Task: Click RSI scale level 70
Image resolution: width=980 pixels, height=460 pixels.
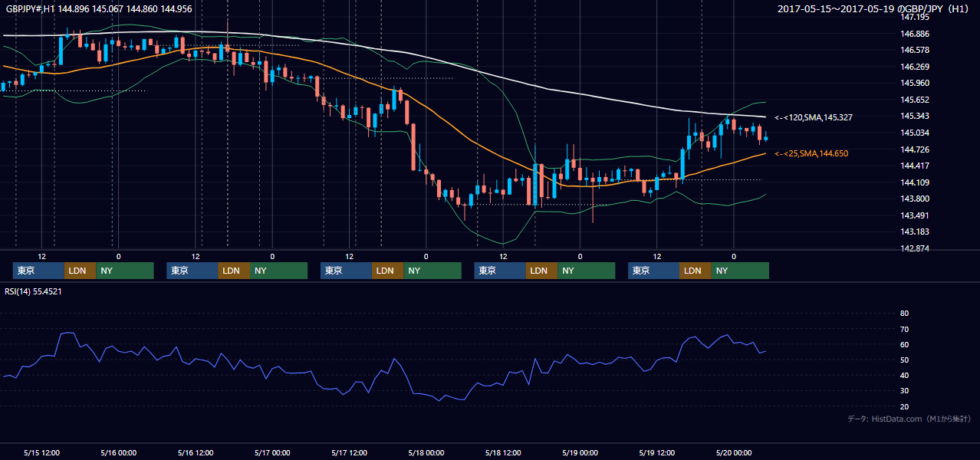Action: tap(904, 329)
